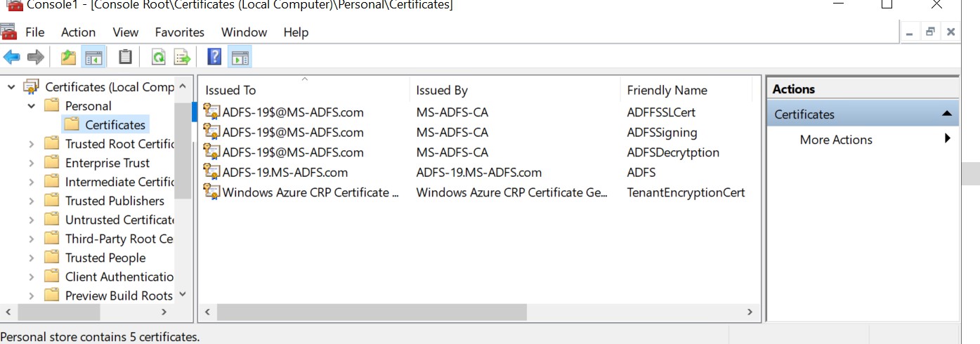The height and width of the screenshot is (344, 980).
Task: Go back with the blue arrow
Action: [11, 57]
